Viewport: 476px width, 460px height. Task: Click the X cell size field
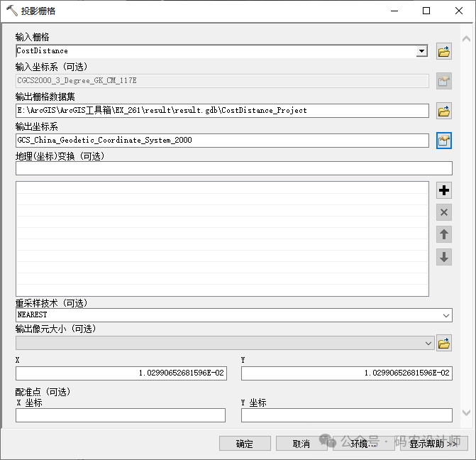pyautogui.click(x=121, y=373)
